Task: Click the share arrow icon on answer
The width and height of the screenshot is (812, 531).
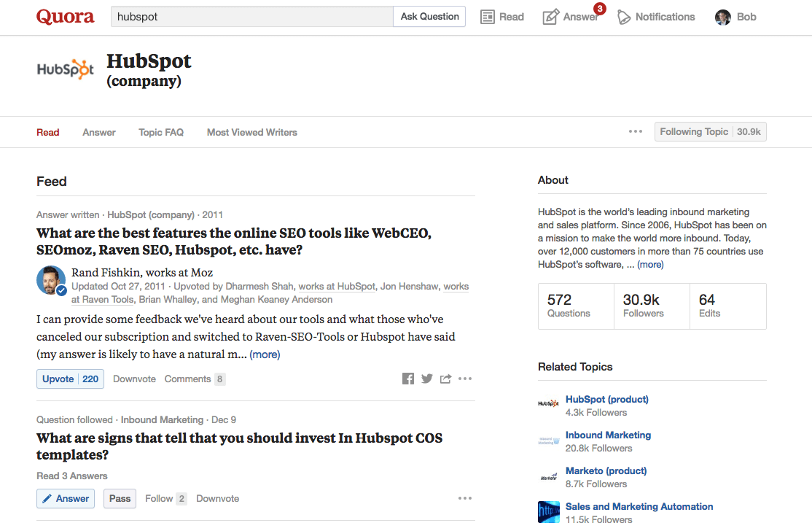Action: 445,379
